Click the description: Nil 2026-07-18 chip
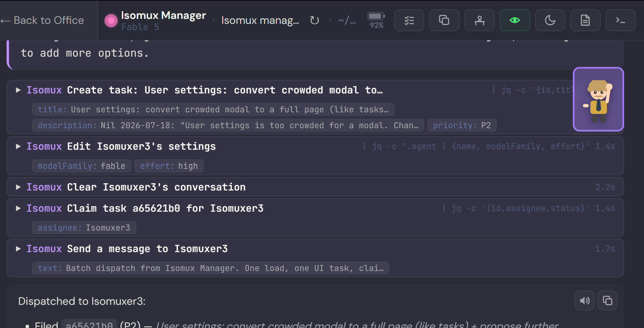Image resolution: width=644 pixels, height=328 pixels. [228, 125]
